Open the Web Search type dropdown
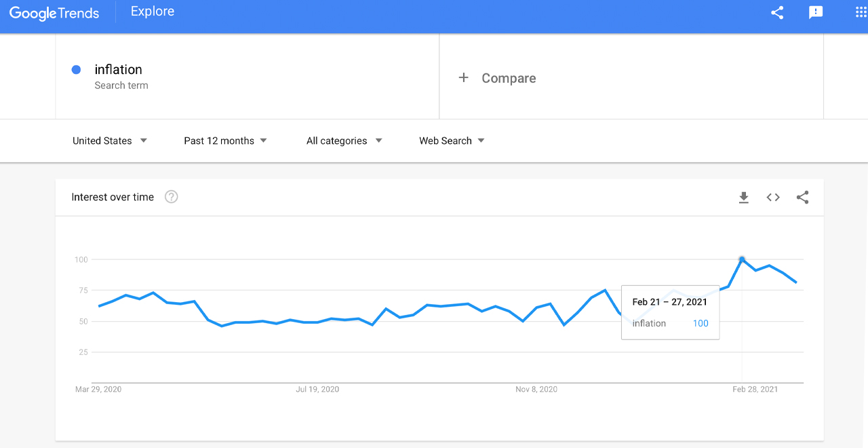868x448 pixels. (452, 141)
